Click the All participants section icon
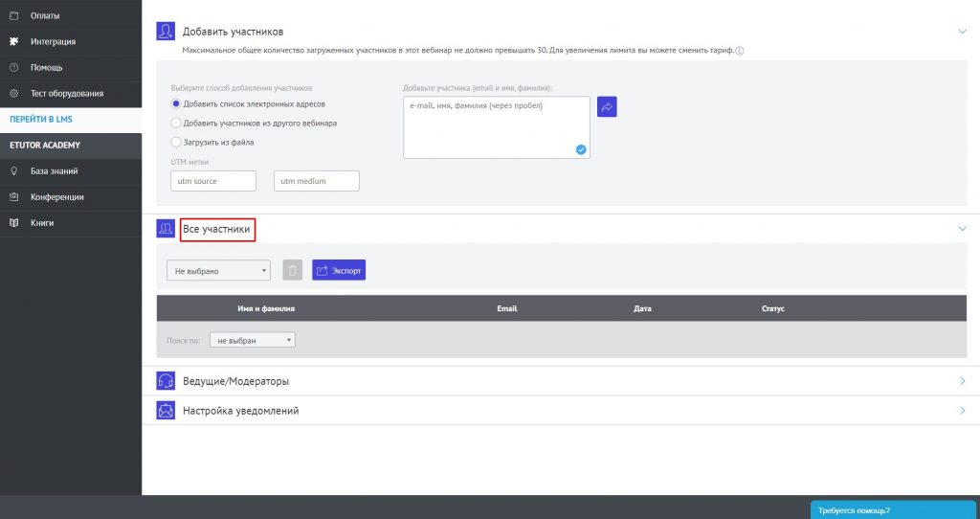 (166, 229)
